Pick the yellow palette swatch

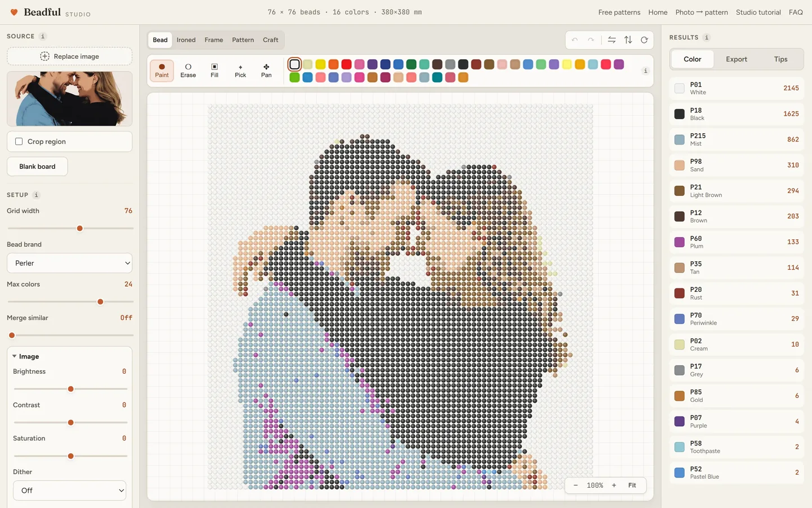click(x=320, y=64)
